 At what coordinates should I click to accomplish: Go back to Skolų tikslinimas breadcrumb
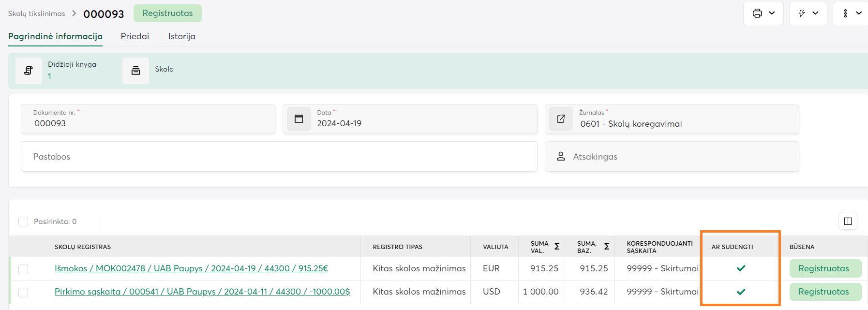(x=36, y=14)
